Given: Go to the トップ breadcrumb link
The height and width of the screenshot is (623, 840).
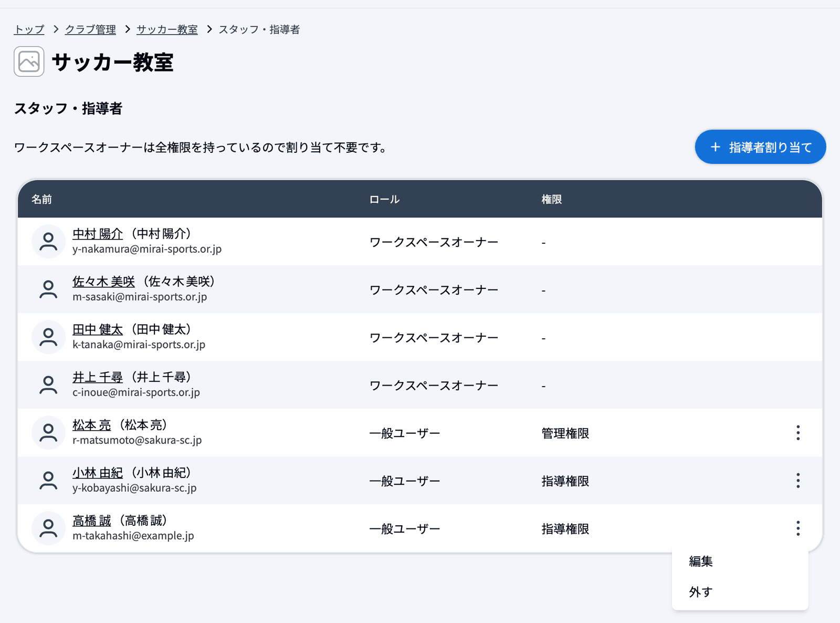Looking at the screenshot, I should coord(29,29).
